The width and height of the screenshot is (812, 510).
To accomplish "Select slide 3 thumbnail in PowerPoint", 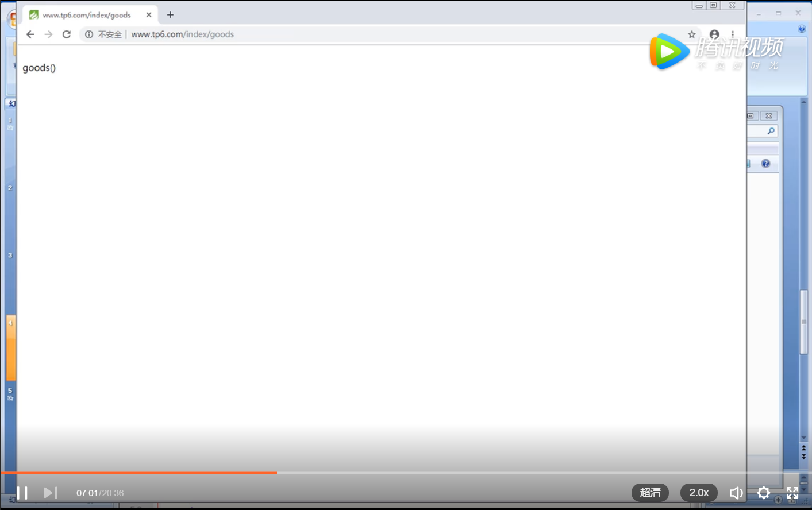I will 10,256.
